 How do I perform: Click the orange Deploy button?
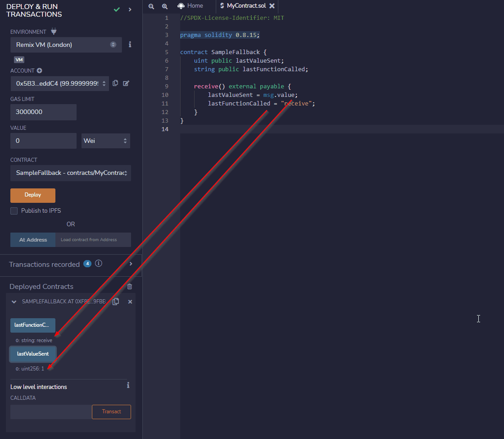tap(33, 195)
